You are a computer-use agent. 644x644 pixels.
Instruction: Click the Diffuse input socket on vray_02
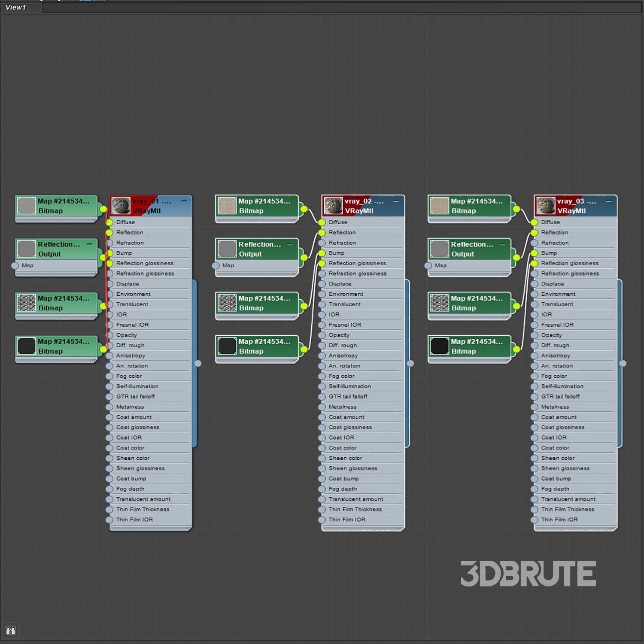(x=322, y=222)
